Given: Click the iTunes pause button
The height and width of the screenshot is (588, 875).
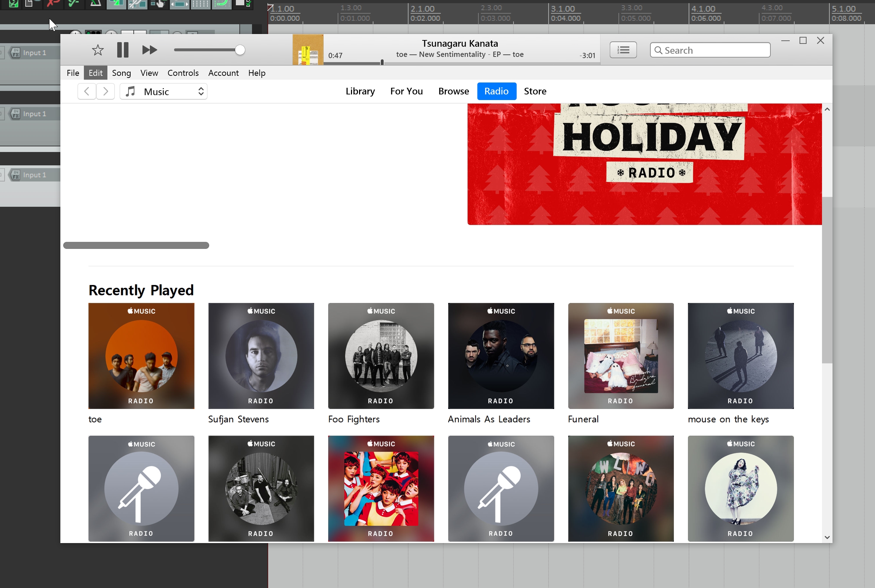Looking at the screenshot, I should pos(123,50).
